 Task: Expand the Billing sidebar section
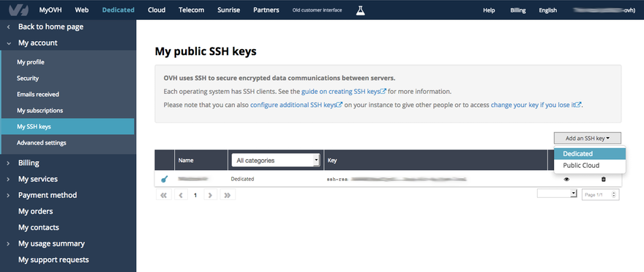pos(9,163)
